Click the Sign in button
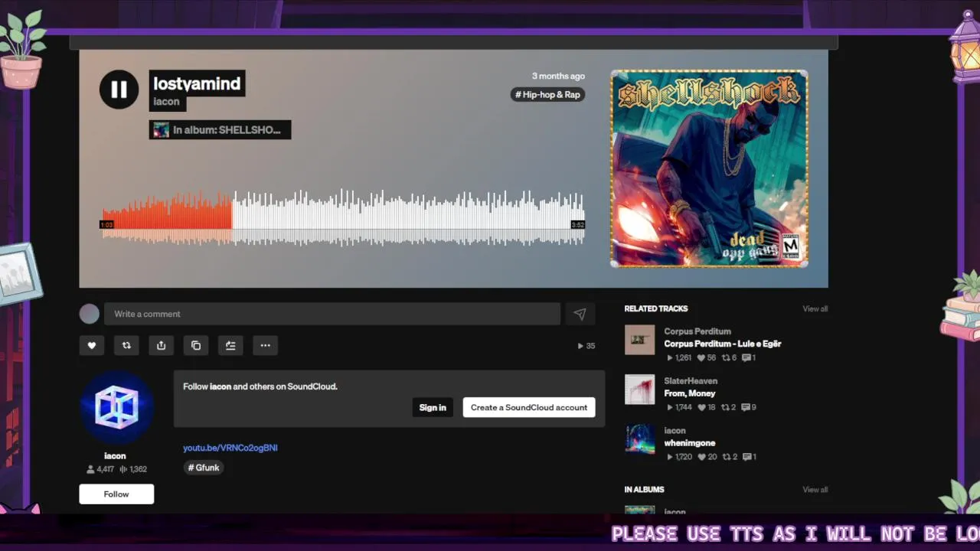 pos(433,407)
